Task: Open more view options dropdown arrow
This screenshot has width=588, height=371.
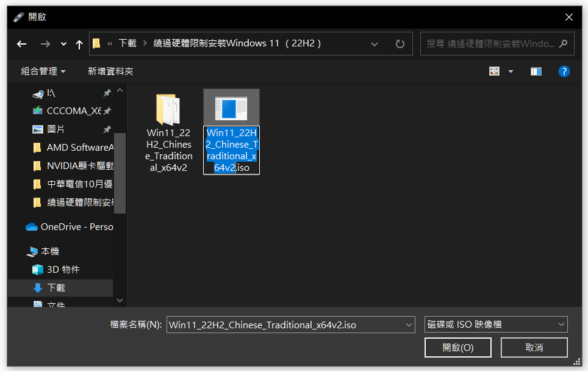Action: click(x=511, y=71)
